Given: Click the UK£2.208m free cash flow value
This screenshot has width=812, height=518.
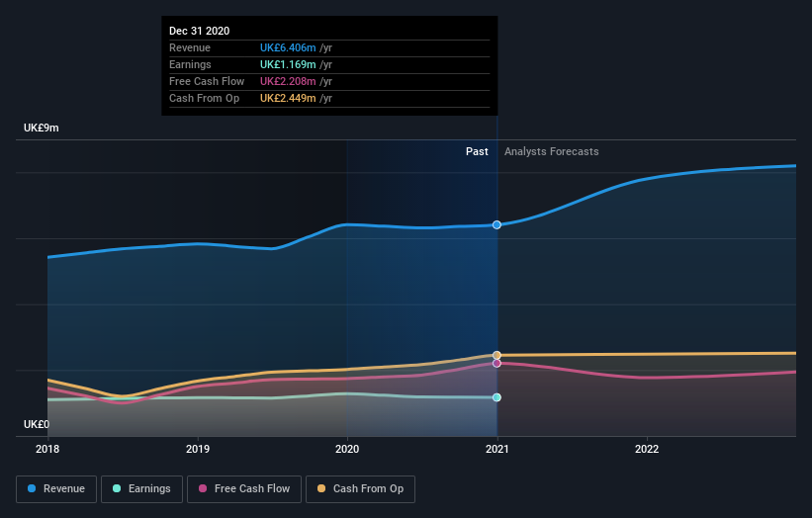Looking at the screenshot, I should [x=288, y=81].
